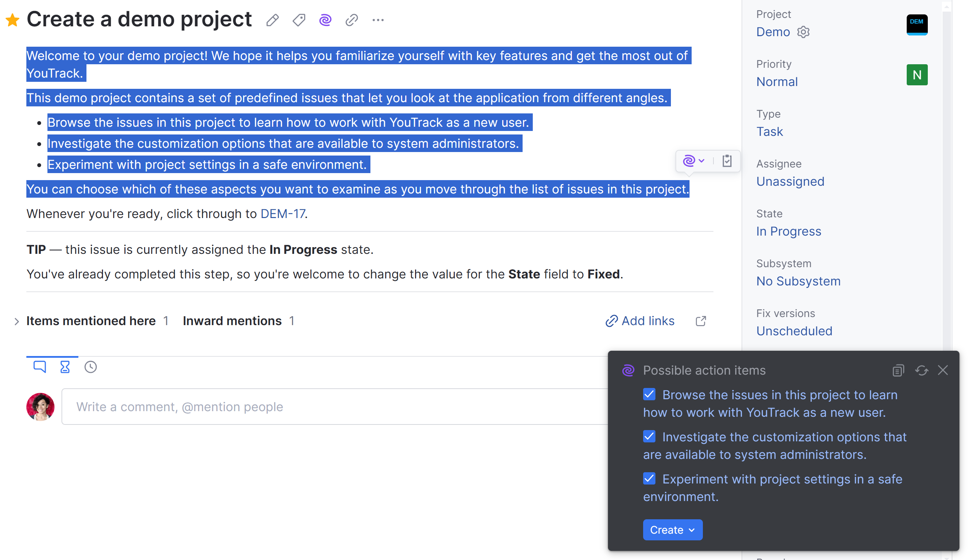The height and width of the screenshot is (560, 977).
Task: Open the AI assistant swirl icon in header
Action: 325,20
